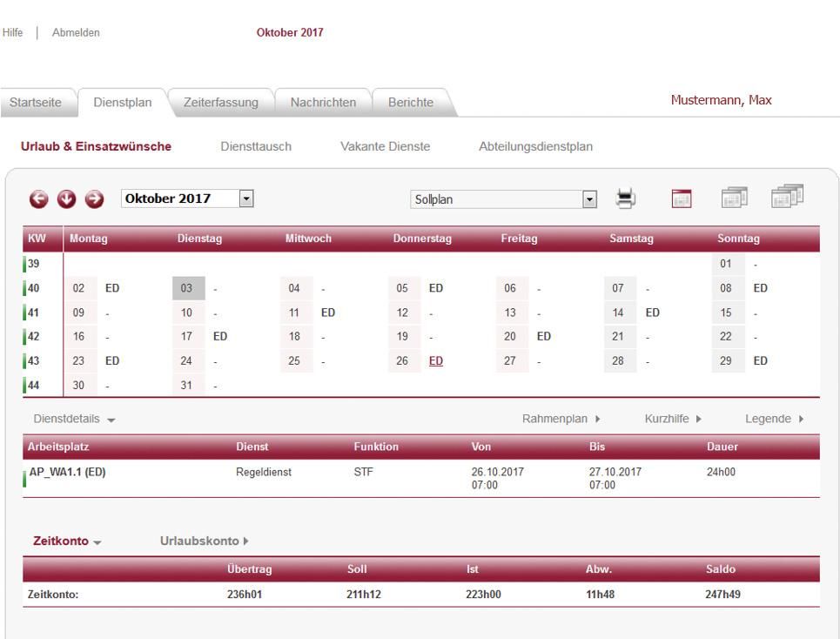Click the Abmelden link

point(77,33)
